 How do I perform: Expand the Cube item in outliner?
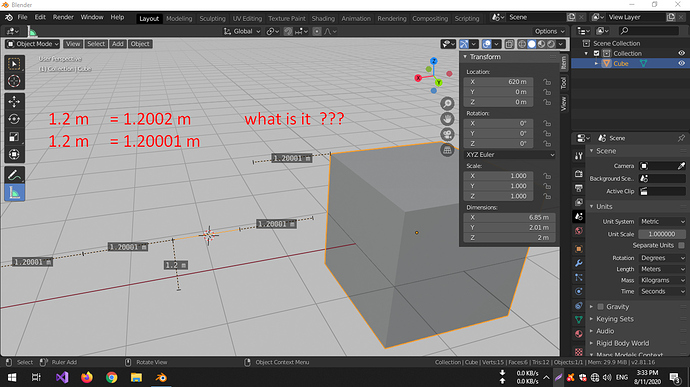tap(596, 64)
